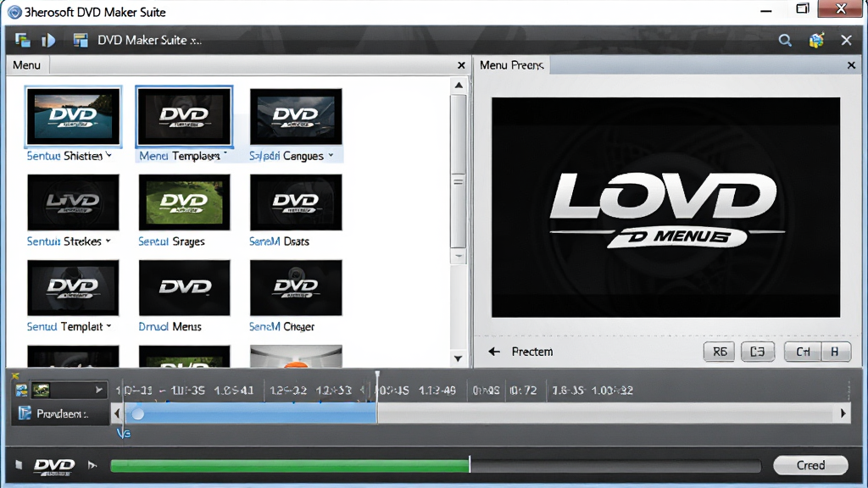Expand the Menu Templaers dropdown arrow
Screen dimensions: 868x488
click(x=225, y=154)
